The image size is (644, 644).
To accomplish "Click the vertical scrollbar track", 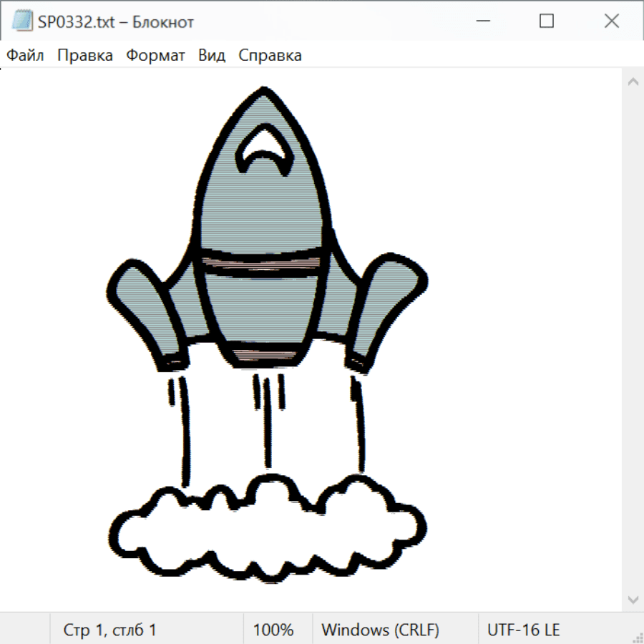I will (x=633, y=340).
